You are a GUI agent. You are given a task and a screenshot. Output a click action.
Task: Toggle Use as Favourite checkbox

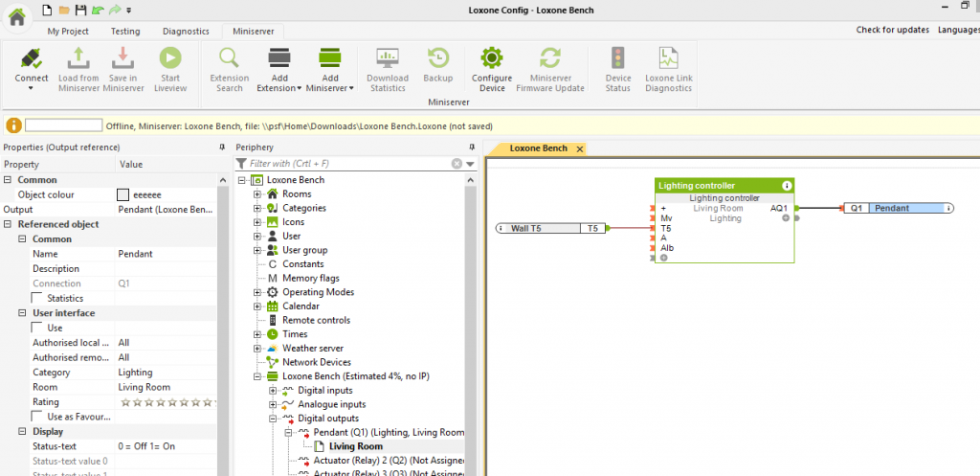37,417
